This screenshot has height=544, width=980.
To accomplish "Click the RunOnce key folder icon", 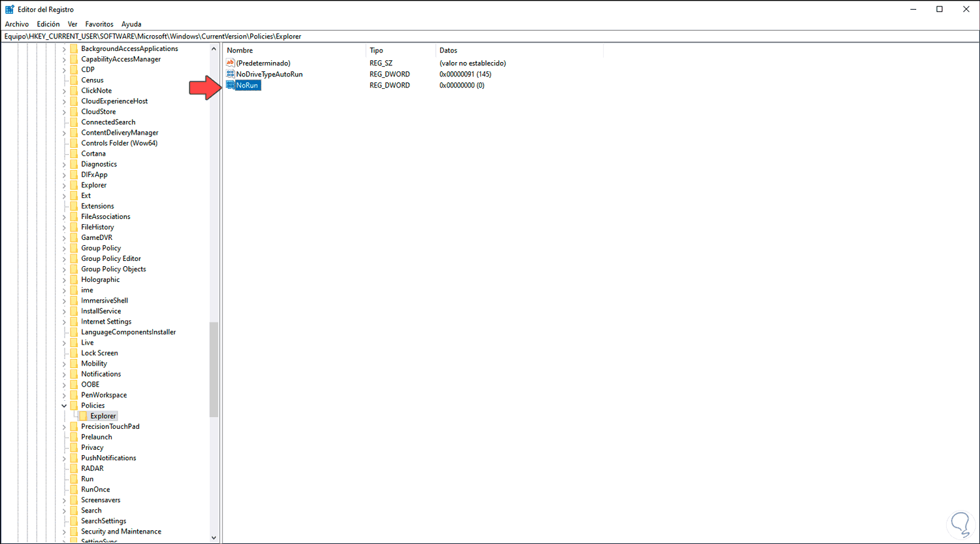I will point(74,489).
